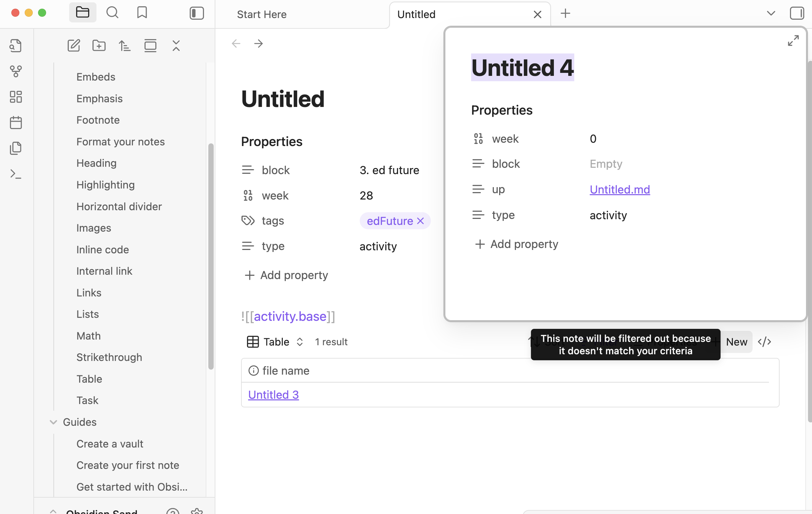This screenshot has width=812, height=514.
Task: Follow the Untitled.md link in up property
Action: pos(619,190)
